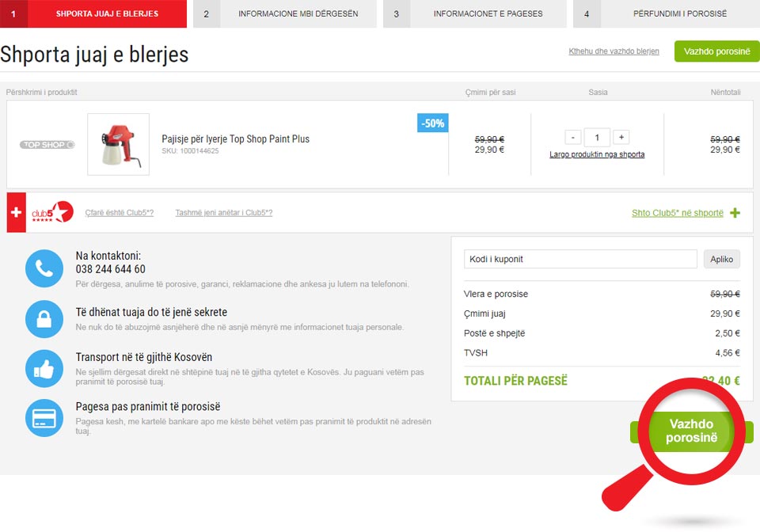Click the green plus icon beside Shto Club5
760x532 pixels.
point(735,213)
